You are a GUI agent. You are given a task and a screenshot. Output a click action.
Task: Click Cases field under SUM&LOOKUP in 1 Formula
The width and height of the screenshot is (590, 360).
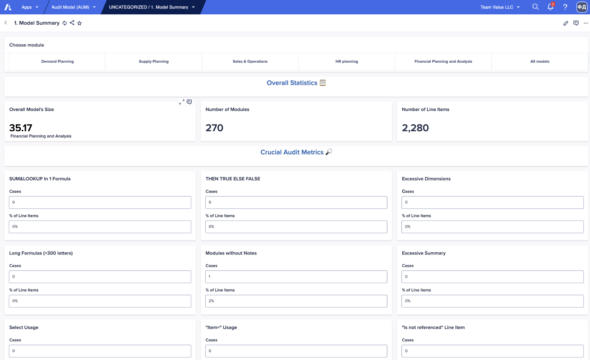point(100,202)
